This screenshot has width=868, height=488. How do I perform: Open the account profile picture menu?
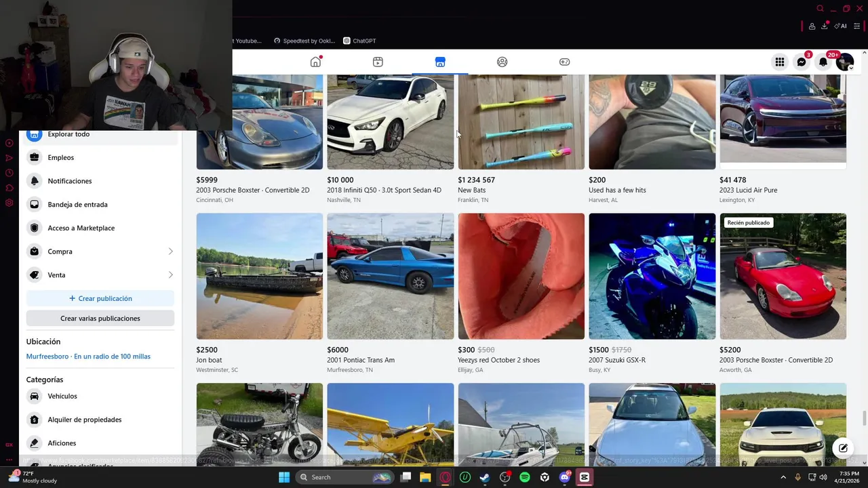tap(845, 62)
